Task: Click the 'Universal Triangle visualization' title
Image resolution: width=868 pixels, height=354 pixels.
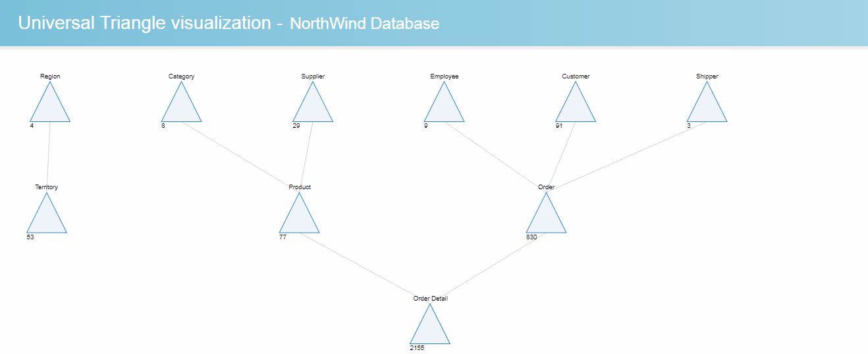Action: pyautogui.click(x=144, y=23)
